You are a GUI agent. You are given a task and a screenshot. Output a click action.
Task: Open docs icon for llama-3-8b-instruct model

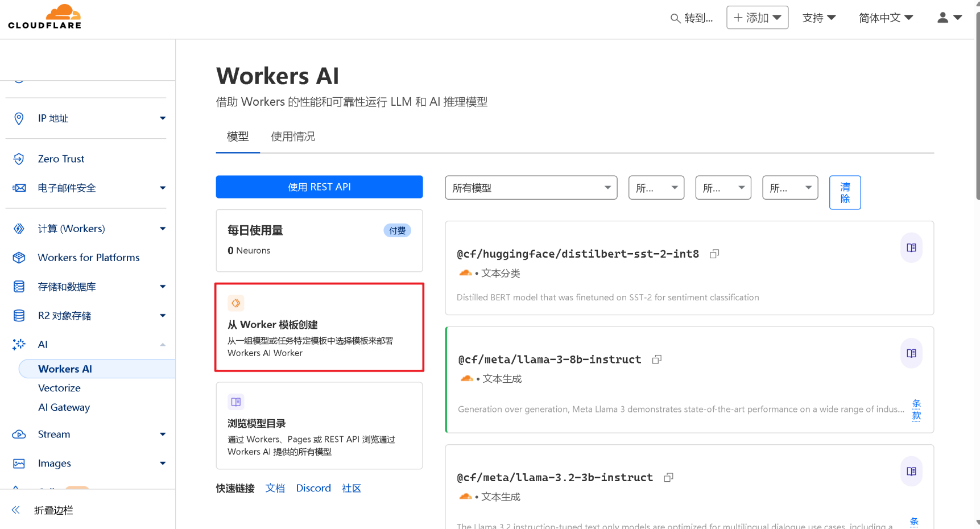[911, 353]
